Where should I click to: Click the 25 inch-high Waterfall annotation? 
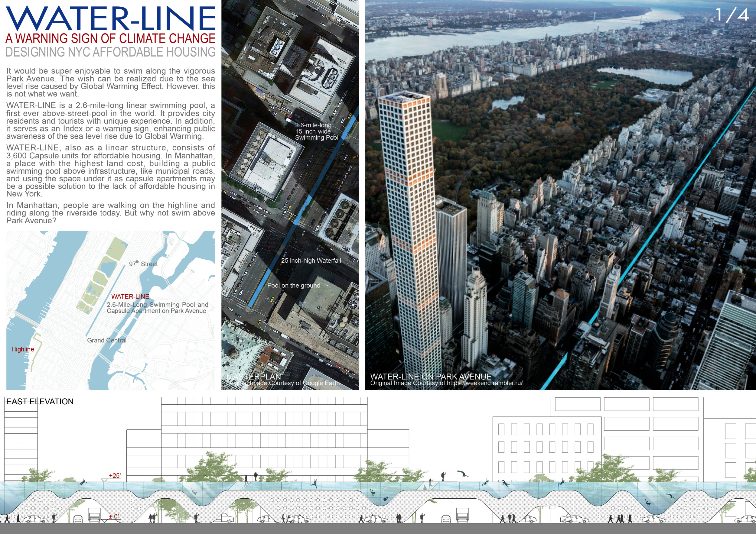[x=311, y=261]
